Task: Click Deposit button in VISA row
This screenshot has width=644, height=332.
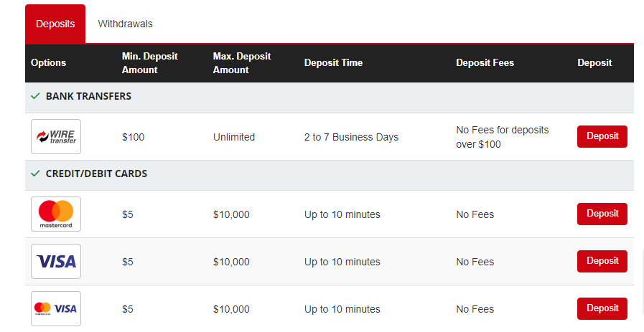Action: coord(602,261)
